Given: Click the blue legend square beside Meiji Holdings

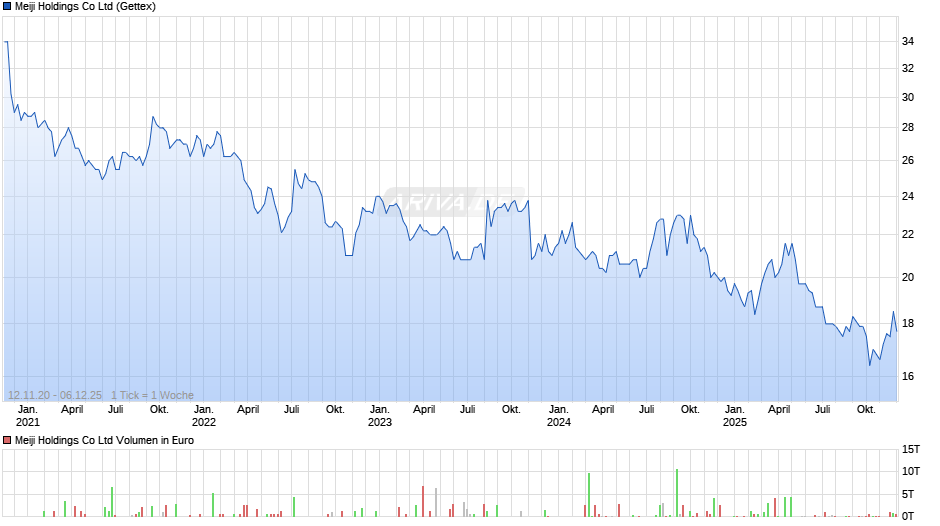Looking at the screenshot, I should (7, 7).
